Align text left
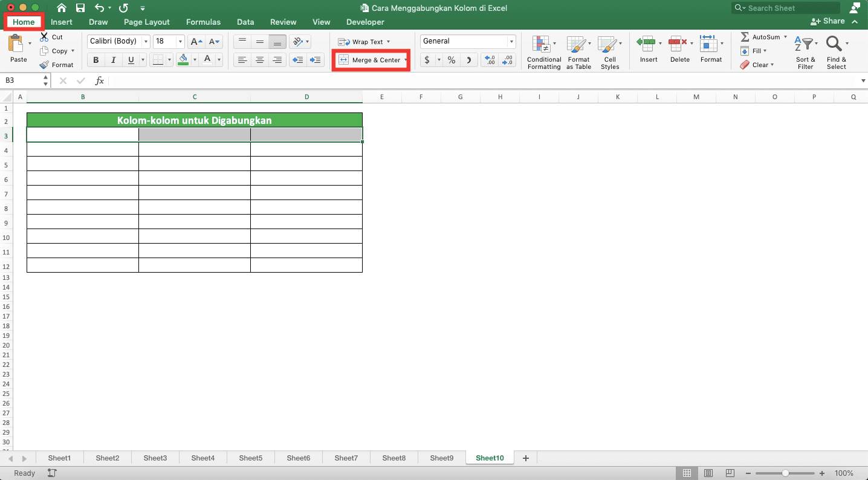The height and width of the screenshot is (480, 868). click(x=242, y=60)
